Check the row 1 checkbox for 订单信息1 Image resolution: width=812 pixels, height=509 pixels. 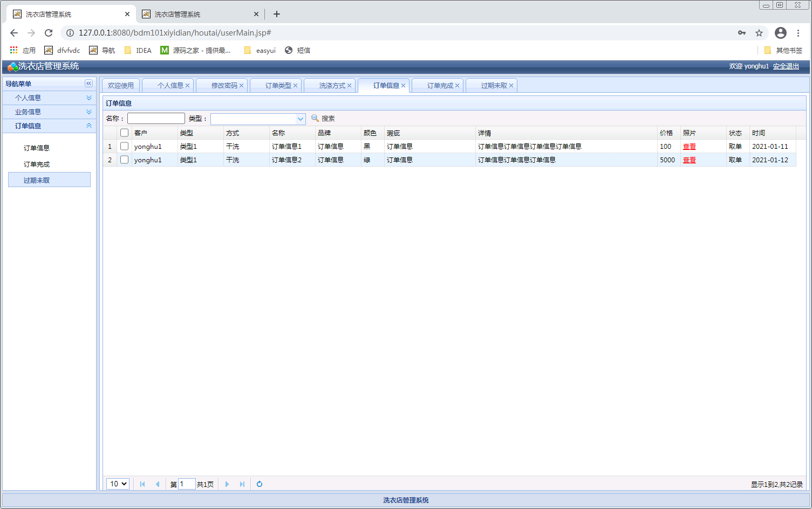(125, 146)
